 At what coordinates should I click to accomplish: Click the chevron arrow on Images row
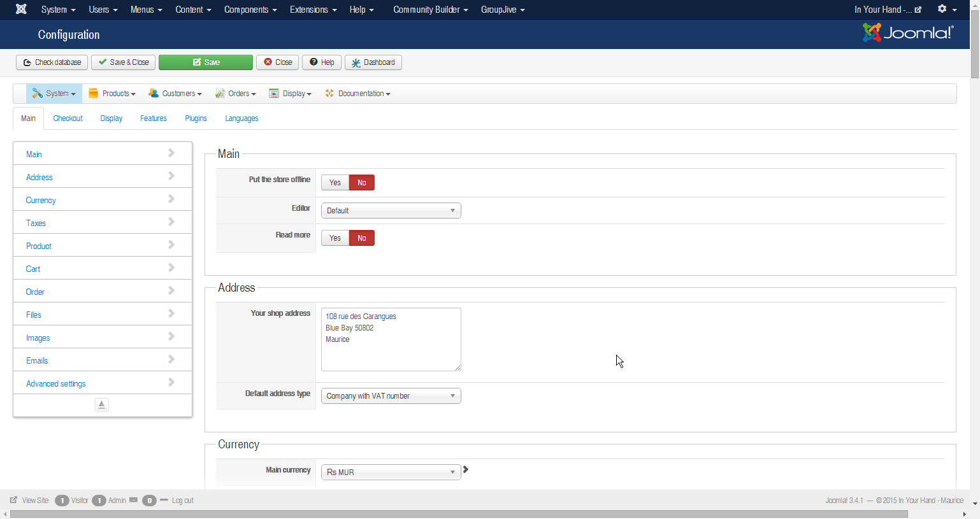point(171,336)
